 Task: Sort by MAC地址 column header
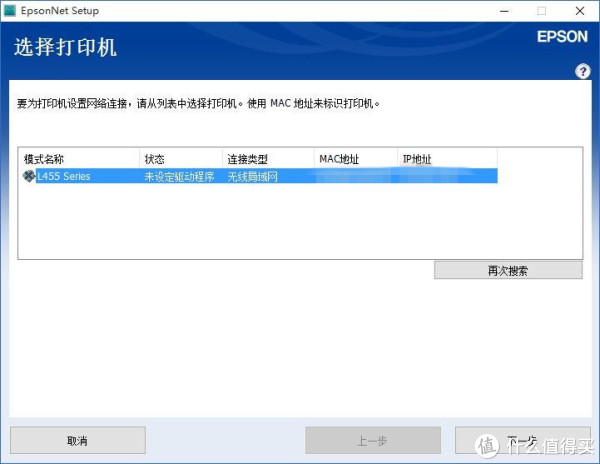[x=356, y=159]
